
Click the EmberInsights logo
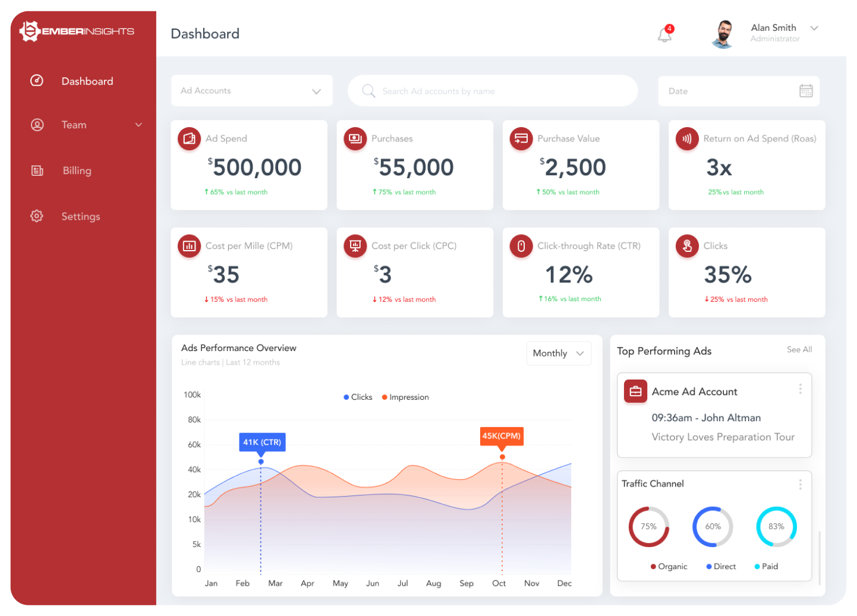point(76,31)
